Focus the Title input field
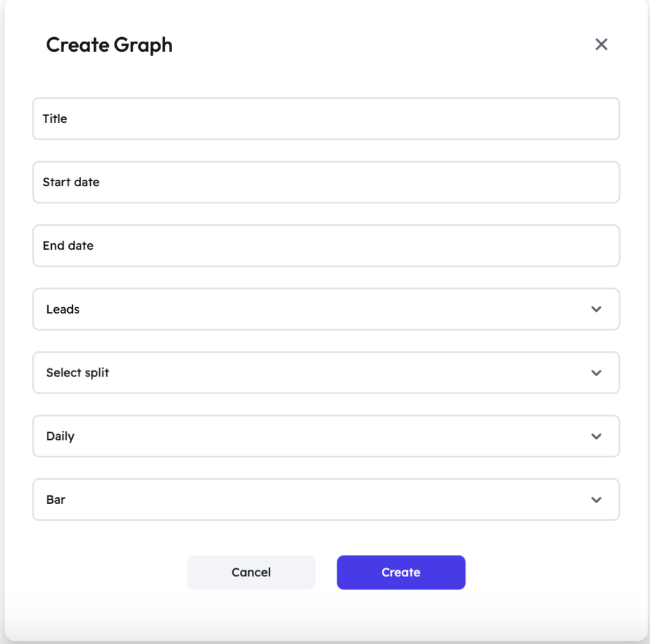 pos(326,119)
